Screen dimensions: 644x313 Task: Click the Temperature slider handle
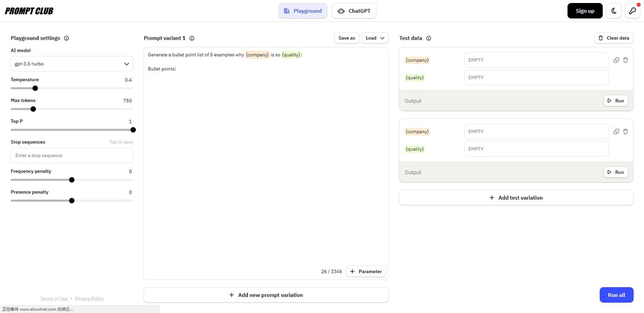(x=35, y=88)
